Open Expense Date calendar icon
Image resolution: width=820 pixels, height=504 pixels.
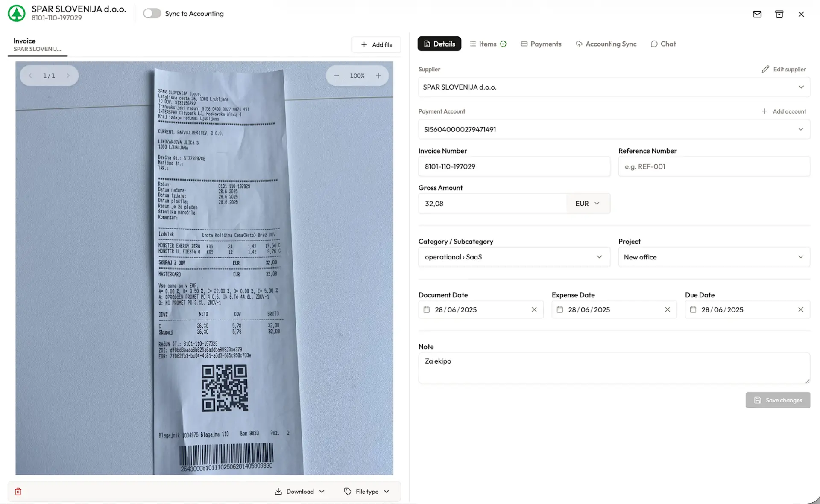[x=559, y=309]
